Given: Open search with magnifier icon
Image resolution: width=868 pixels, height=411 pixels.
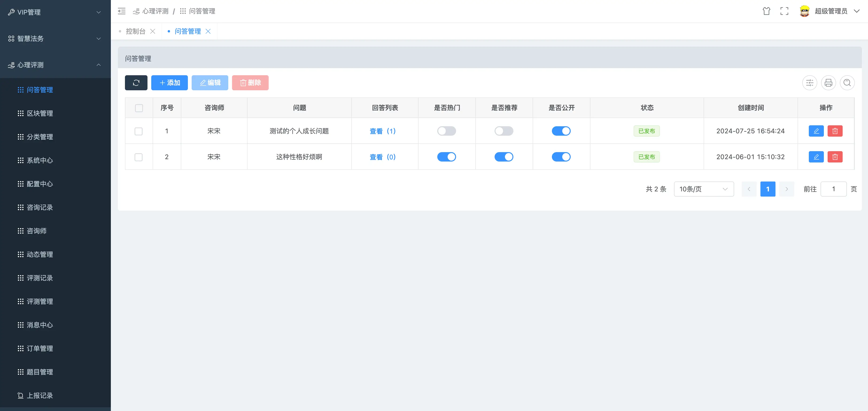Looking at the screenshot, I should tap(847, 83).
